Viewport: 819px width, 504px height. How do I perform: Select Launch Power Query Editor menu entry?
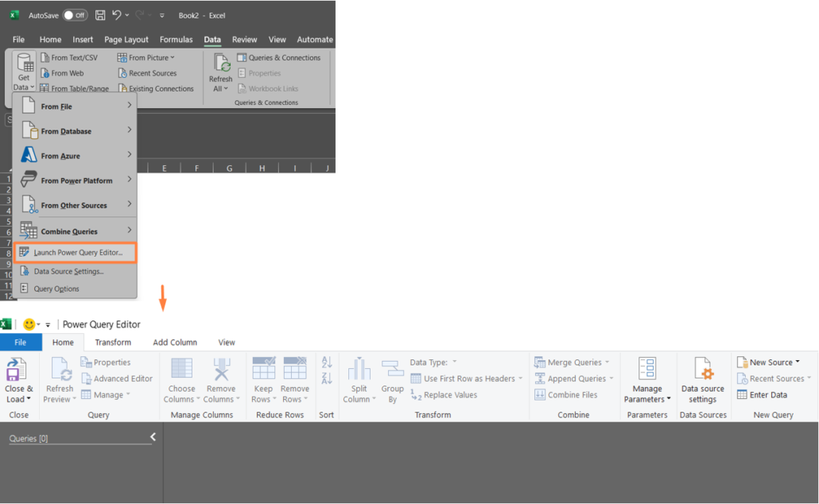click(x=77, y=253)
